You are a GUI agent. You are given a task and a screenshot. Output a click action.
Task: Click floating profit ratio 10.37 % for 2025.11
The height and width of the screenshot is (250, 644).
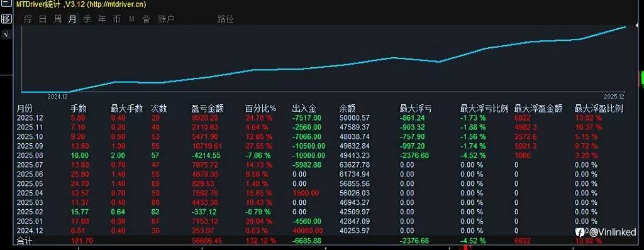[588, 128]
